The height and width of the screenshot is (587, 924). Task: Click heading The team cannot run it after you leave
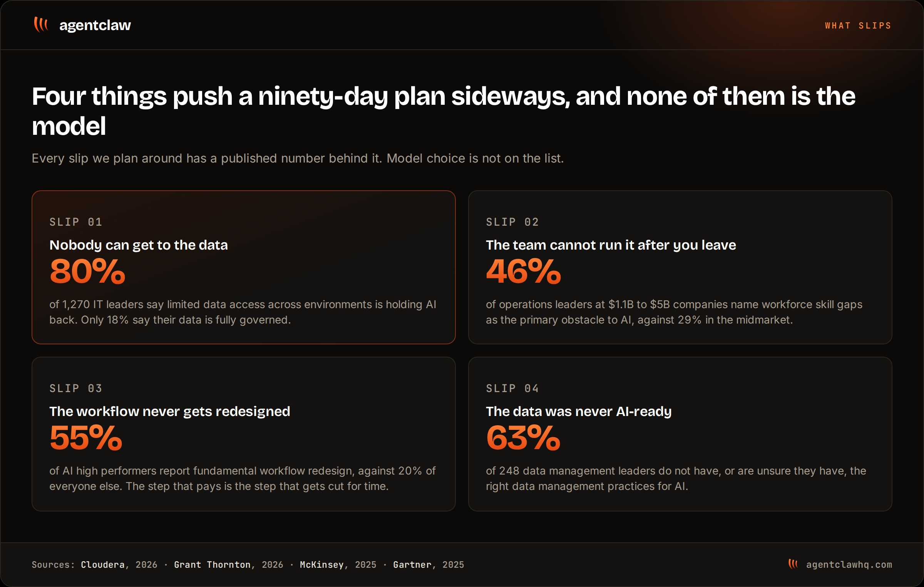tap(611, 245)
